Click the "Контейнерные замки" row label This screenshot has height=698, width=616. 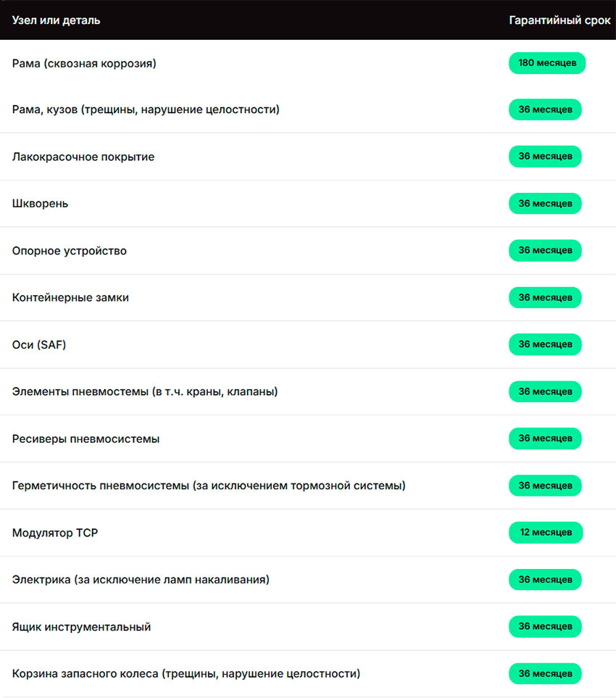pos(70,298)
